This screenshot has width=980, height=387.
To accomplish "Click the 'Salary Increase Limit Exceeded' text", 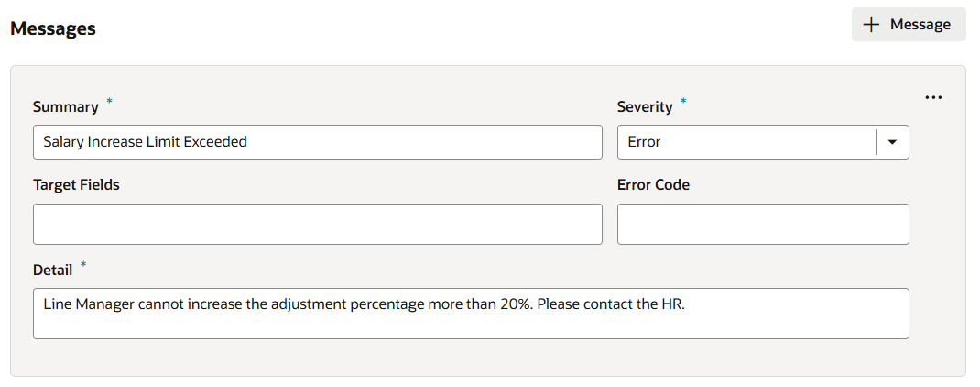I will [x=145, y=142].
